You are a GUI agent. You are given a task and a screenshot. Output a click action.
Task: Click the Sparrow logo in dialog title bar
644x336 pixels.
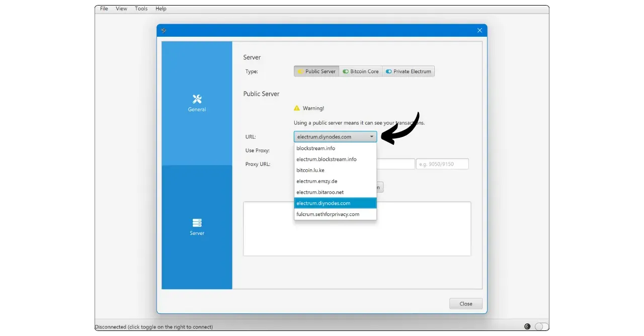point(164,30)
